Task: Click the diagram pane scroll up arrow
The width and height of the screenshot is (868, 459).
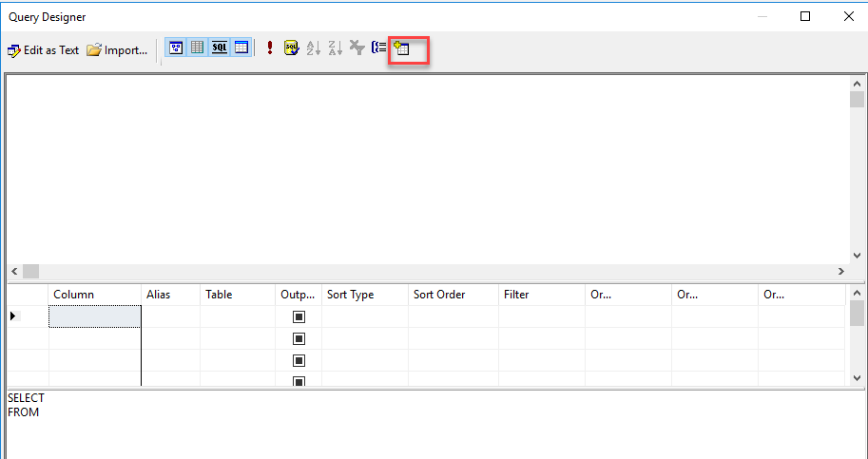Action: (857, 84)
